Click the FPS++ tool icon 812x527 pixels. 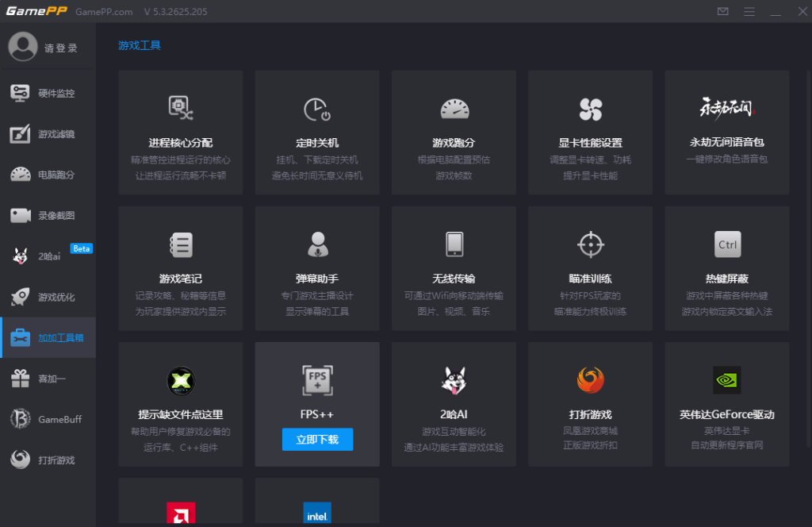pos(317,380)
